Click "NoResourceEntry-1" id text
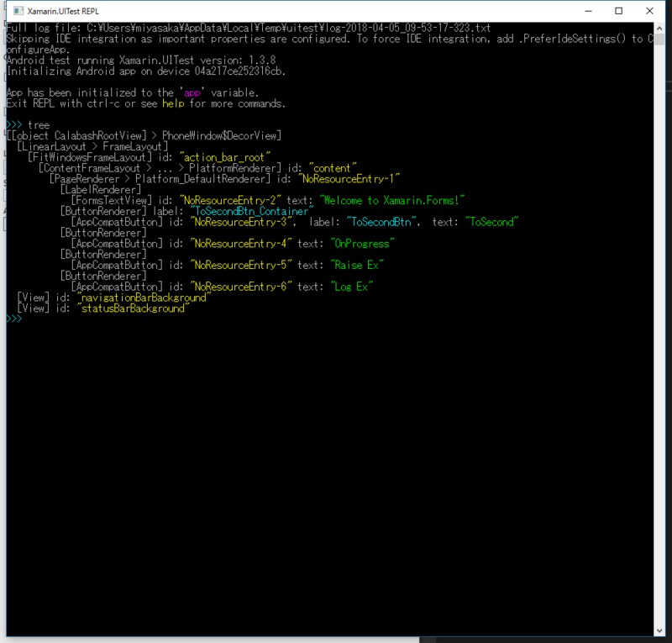 pos(349,179)
